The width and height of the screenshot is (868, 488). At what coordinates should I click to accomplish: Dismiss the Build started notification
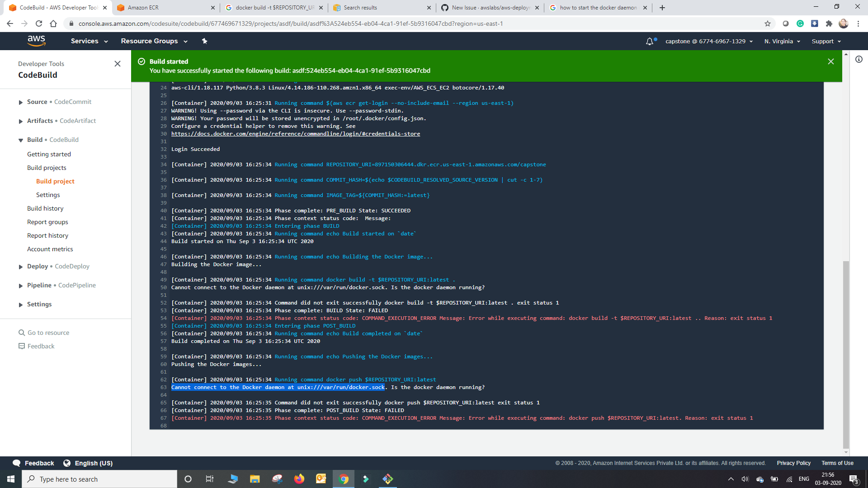click(x=831, y=61)
